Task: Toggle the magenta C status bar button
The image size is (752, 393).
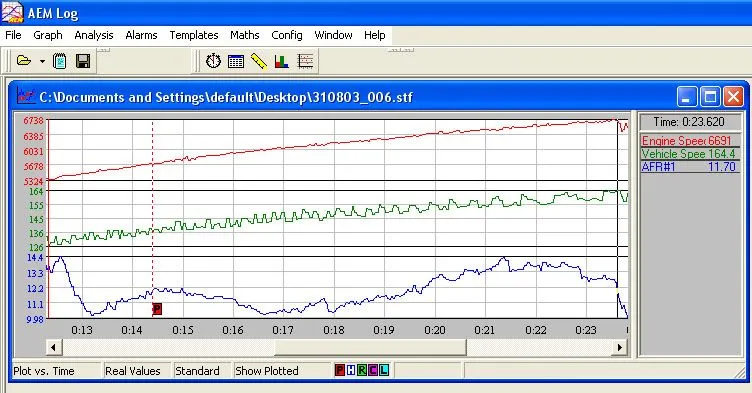Action: (373, 370)
